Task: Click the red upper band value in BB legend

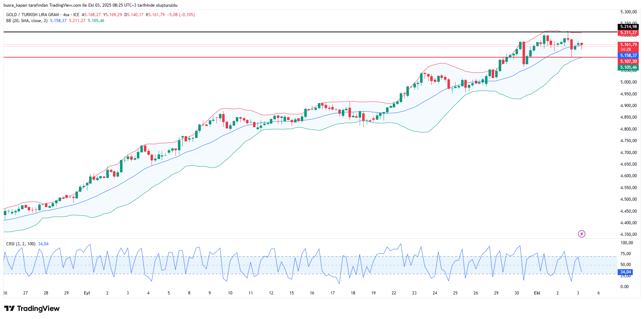Action: click(77, 21)
